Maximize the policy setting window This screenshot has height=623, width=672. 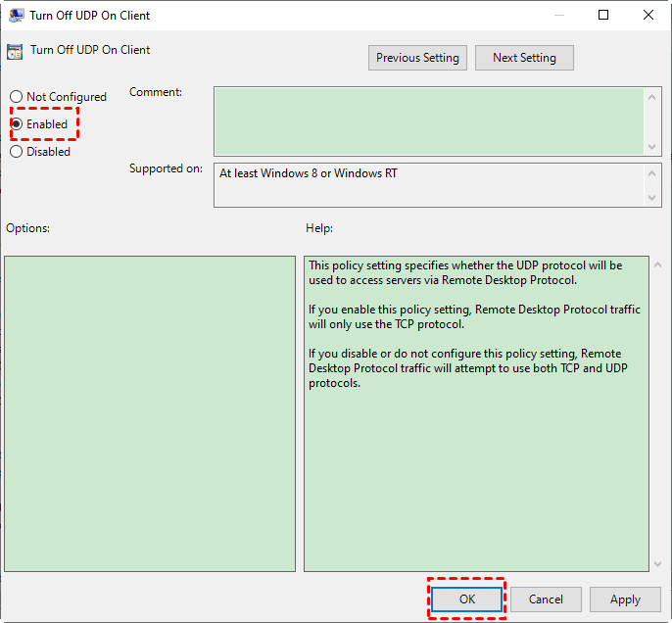[603, 16]
